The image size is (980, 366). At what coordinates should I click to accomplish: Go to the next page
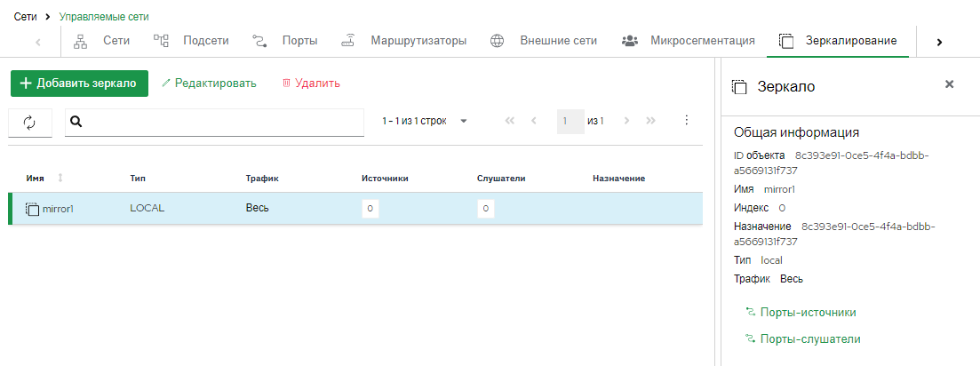[x=627, y=121]
